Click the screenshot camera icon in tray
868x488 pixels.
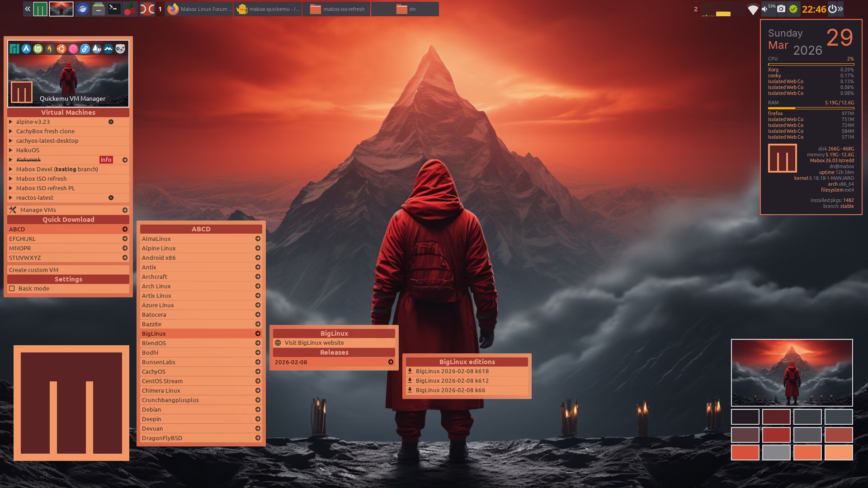click(781, 9)
